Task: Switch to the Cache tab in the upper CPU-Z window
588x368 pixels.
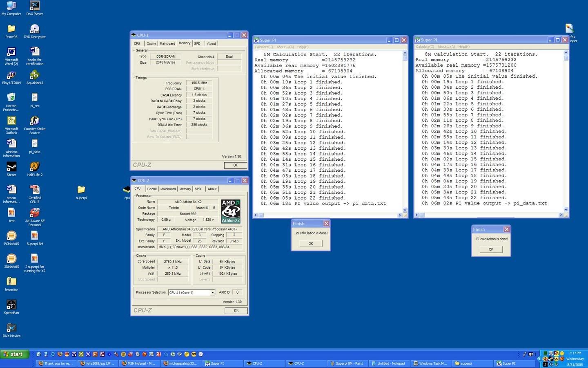Action: tap(151, 43)
